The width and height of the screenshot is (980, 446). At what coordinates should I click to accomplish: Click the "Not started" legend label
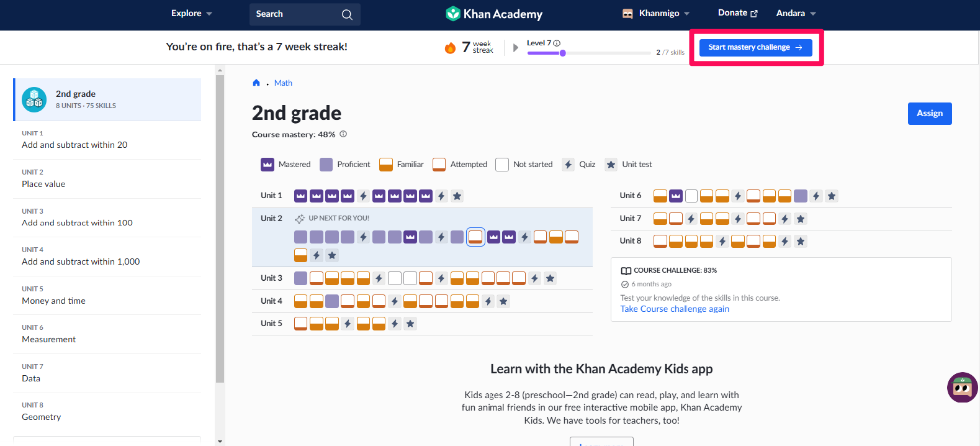point(533,165)
